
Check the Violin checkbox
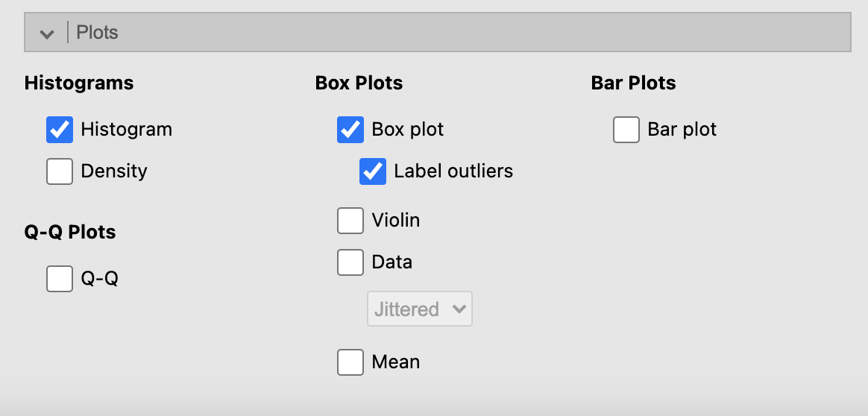pos(350,221)
